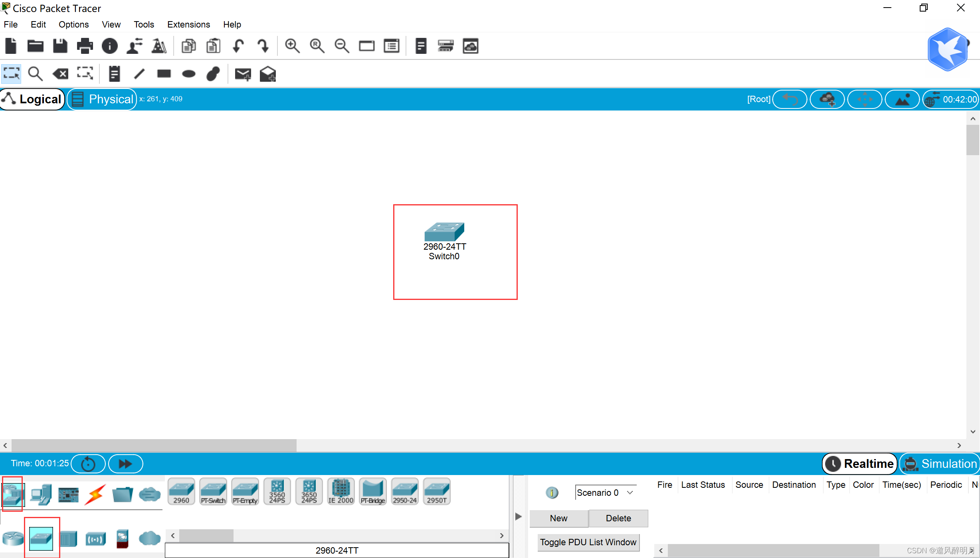Open the File menu
This screenshot has height=558, width=980.
(x=11, y=24)
